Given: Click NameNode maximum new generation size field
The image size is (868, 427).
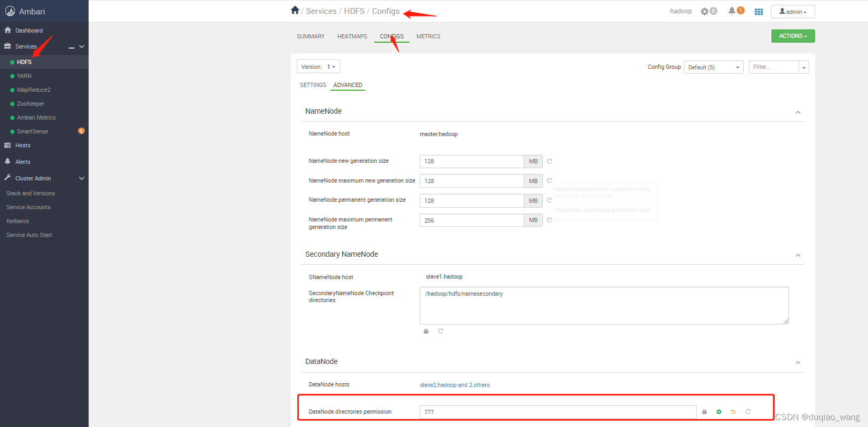Looking at the screenshot, I should click(471, 181).
